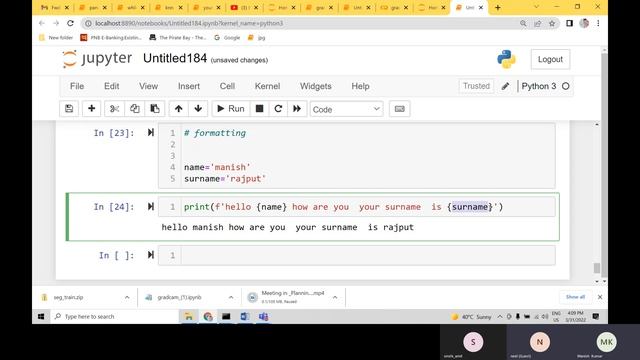
Task: Insert a cell below with the plus icon
Action: tap(91, 109)
